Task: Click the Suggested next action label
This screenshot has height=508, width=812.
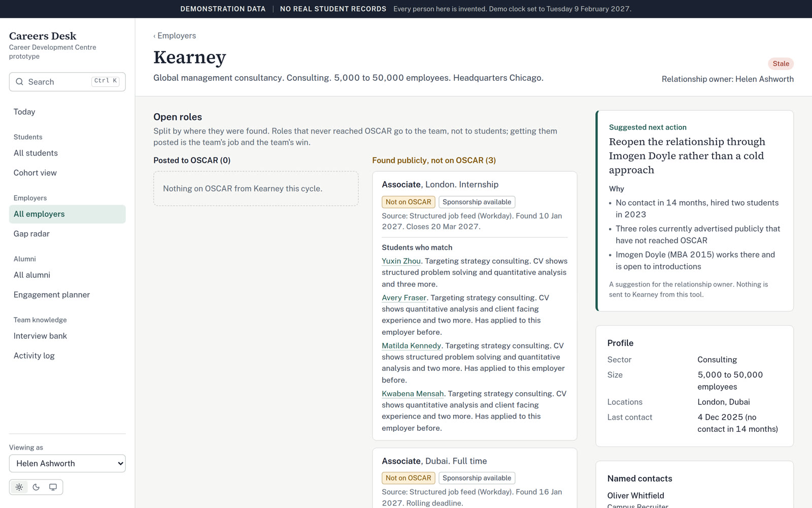Action: point(648,127)
